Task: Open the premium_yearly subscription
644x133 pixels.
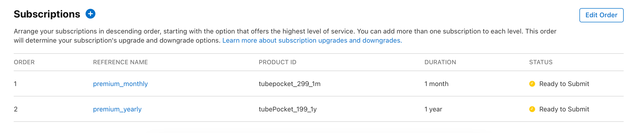Action: (x=117, y=109)
